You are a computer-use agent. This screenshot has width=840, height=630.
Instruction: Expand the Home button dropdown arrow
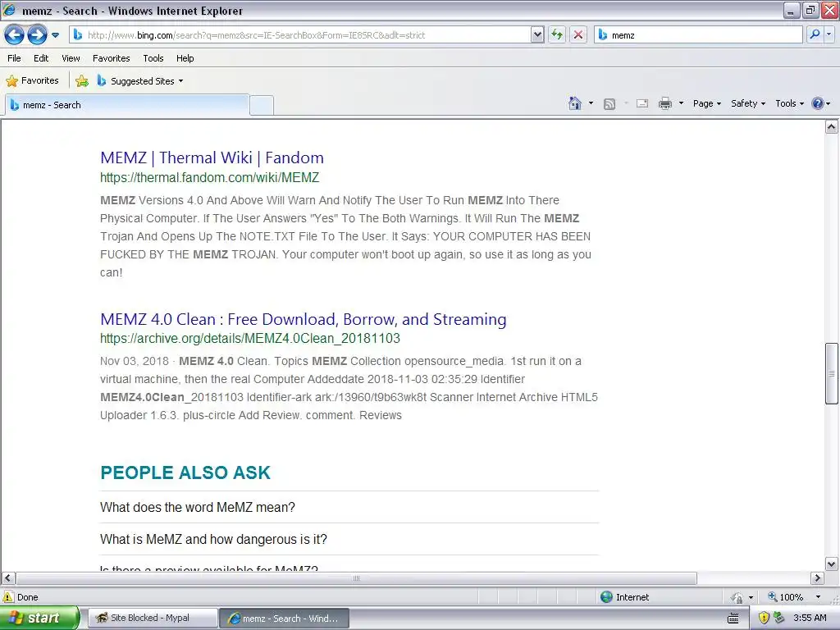[x=591, y=103]
